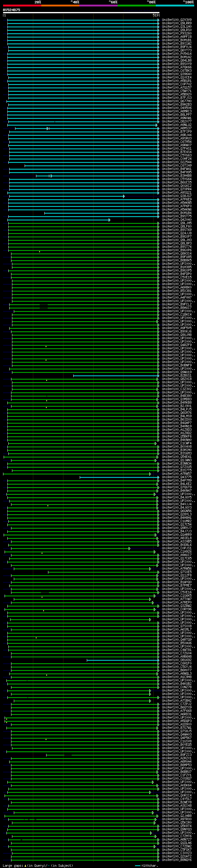Open hit UniRef100_B4KN47
Viewport: 197px width, 868px height.
coord(177,491)
